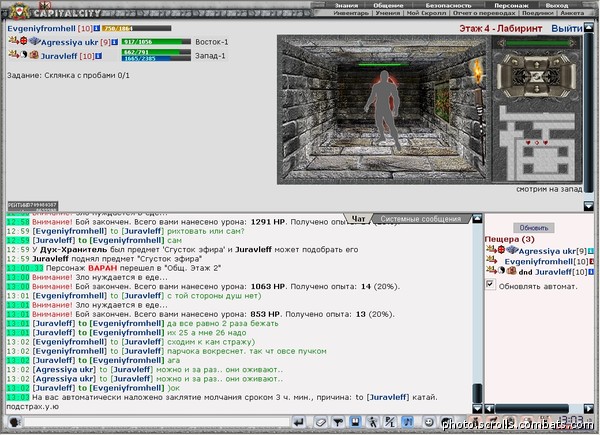Click the transliteration icon in chat toolbar
This screenshot has height=435, width=600.
390,422
